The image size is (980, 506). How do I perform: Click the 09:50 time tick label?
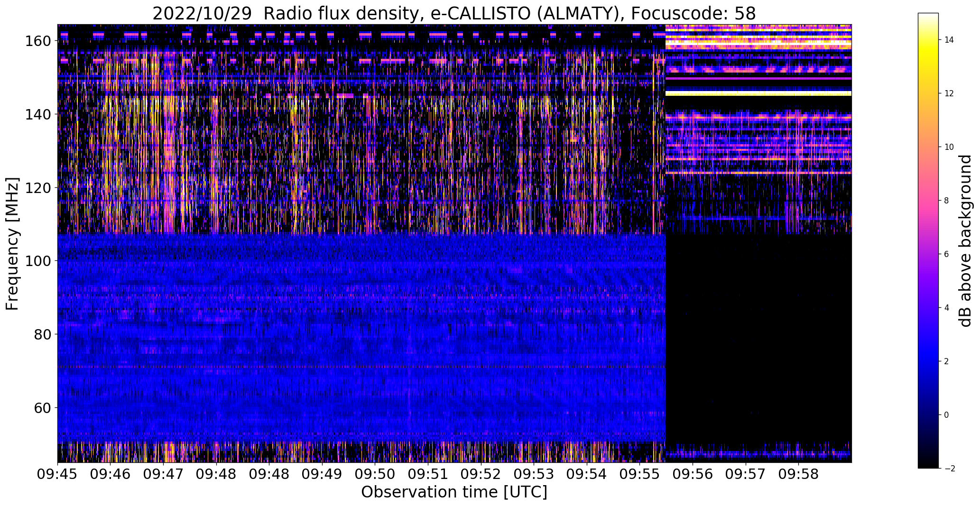[375, 474]
